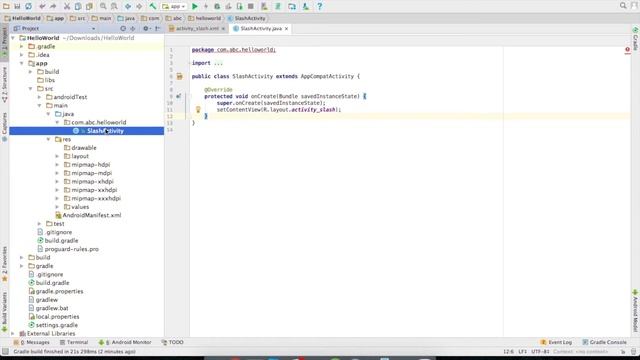640x360 pixels.
Task: Click the helloworld breadcrumb in navigation bar
Action: click(x=204, y=18)
